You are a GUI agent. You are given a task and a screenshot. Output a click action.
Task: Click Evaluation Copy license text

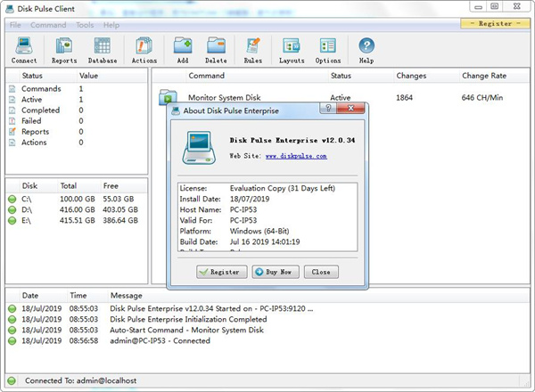283,188
